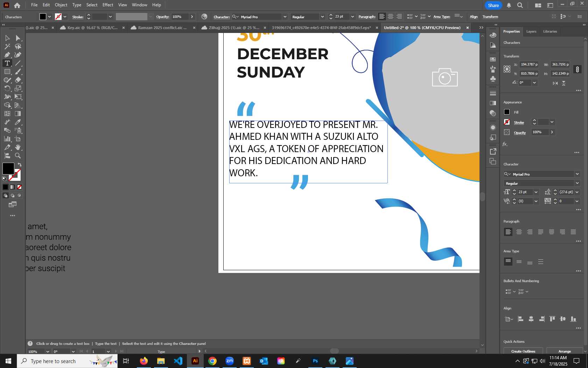Open the search icon in title bar
The image size is (588, 368).
tap(520, 5)
